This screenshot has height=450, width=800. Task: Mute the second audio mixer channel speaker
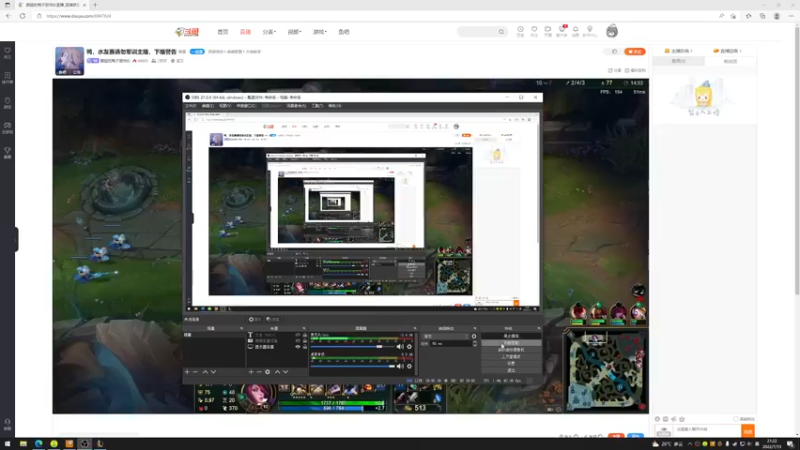[x=400, y=366]
